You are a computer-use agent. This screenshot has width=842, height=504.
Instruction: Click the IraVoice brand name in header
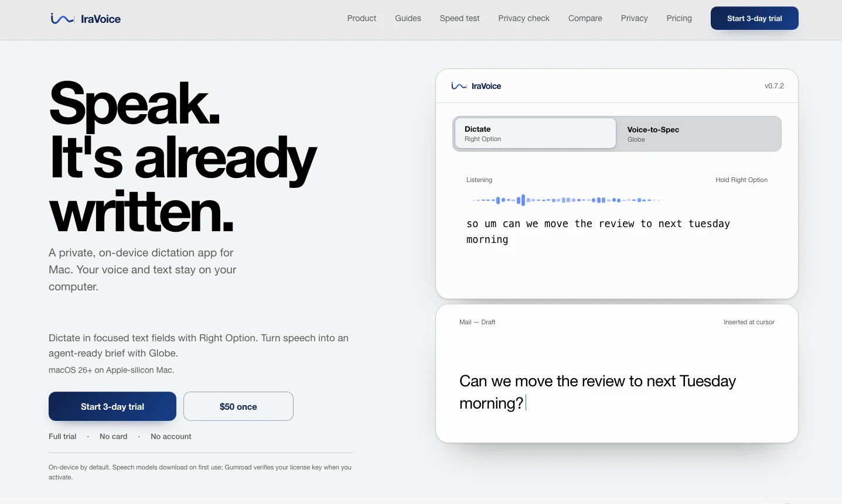(101, 19)
